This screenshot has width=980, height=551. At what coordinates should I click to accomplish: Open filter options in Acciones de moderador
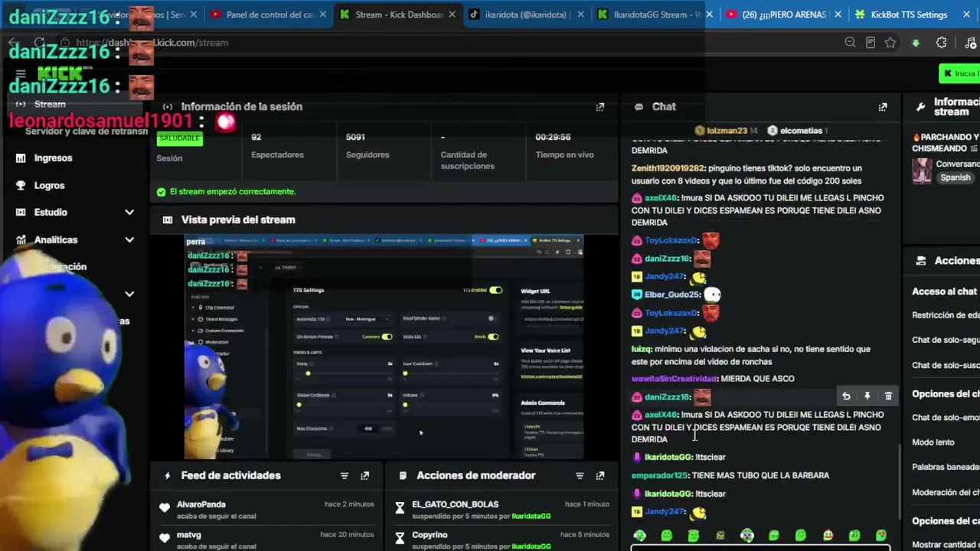(x=580, y=476)
